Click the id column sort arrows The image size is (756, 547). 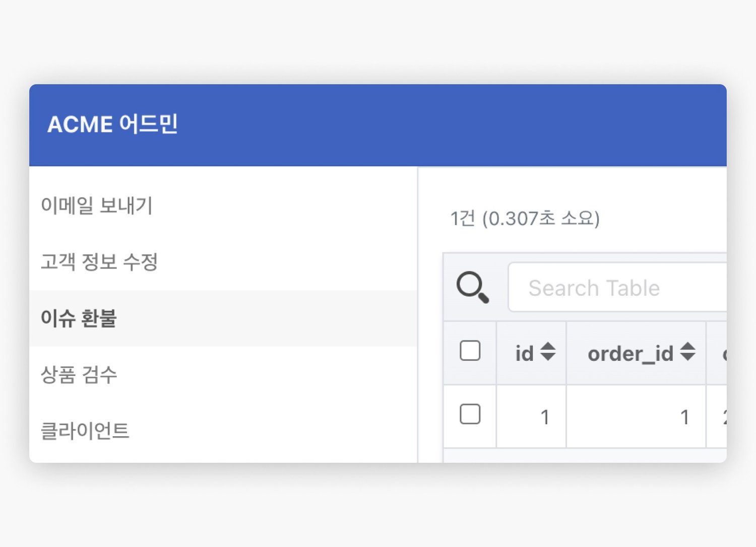548,352
